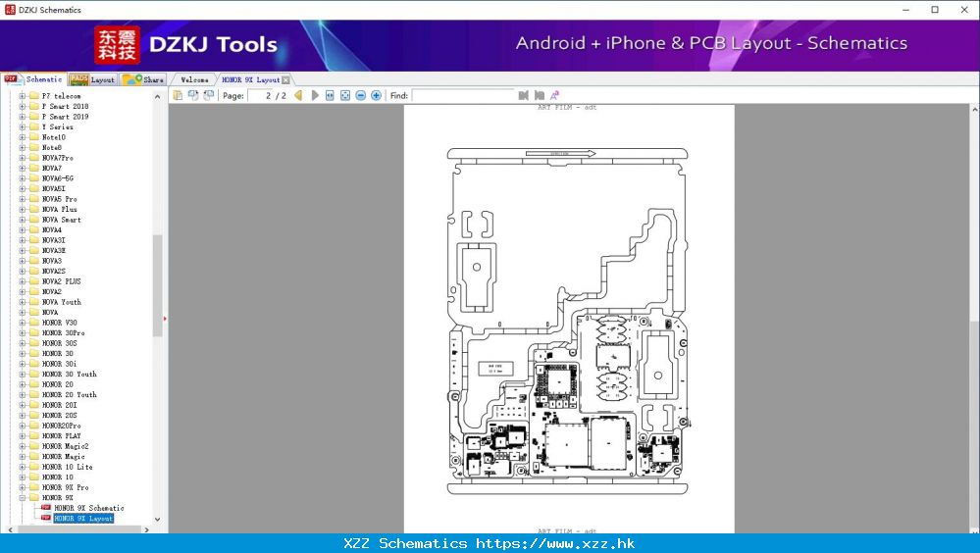This screenshot has height=553, width=980.
Task: Go to next page arrow
Action: tap(314, 95)
